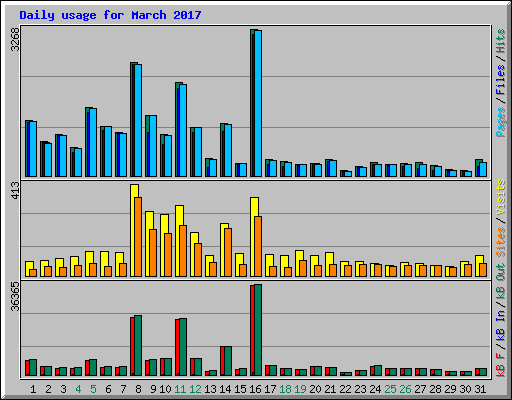Screen dimensions: 512x400
Task: Select day 8 on the x-axis
Action: coord(138,389)
